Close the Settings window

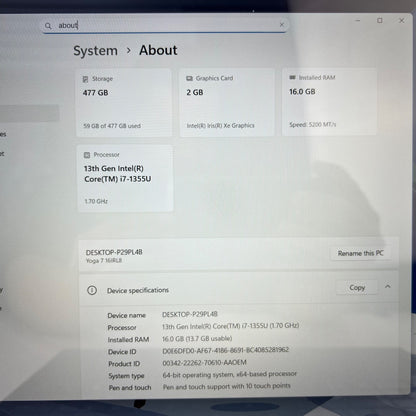(x=402, y=20)
